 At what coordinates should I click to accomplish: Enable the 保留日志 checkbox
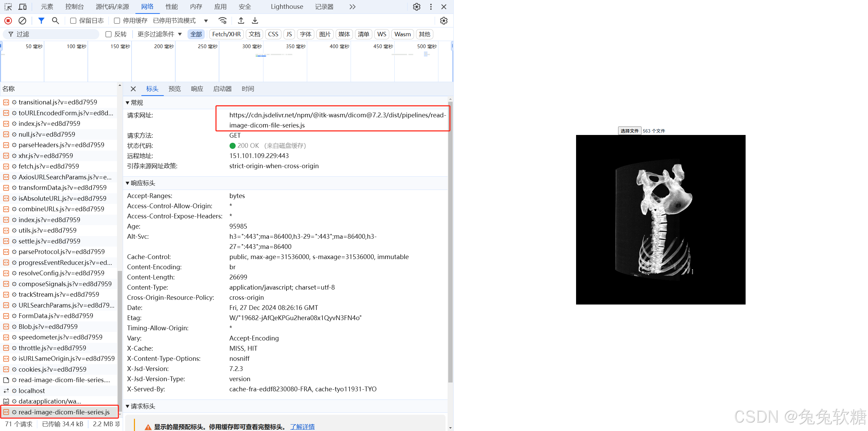[x=73, y=20]
